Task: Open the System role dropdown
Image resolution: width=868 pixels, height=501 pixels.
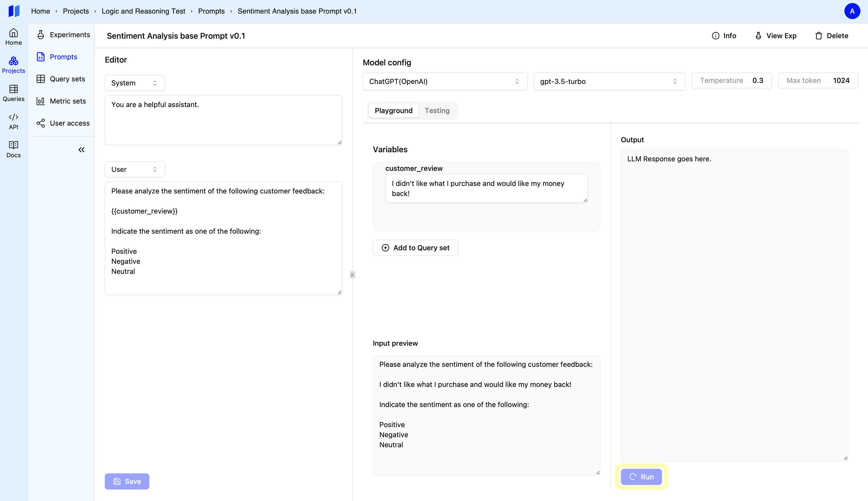Action: pos(134,83)
